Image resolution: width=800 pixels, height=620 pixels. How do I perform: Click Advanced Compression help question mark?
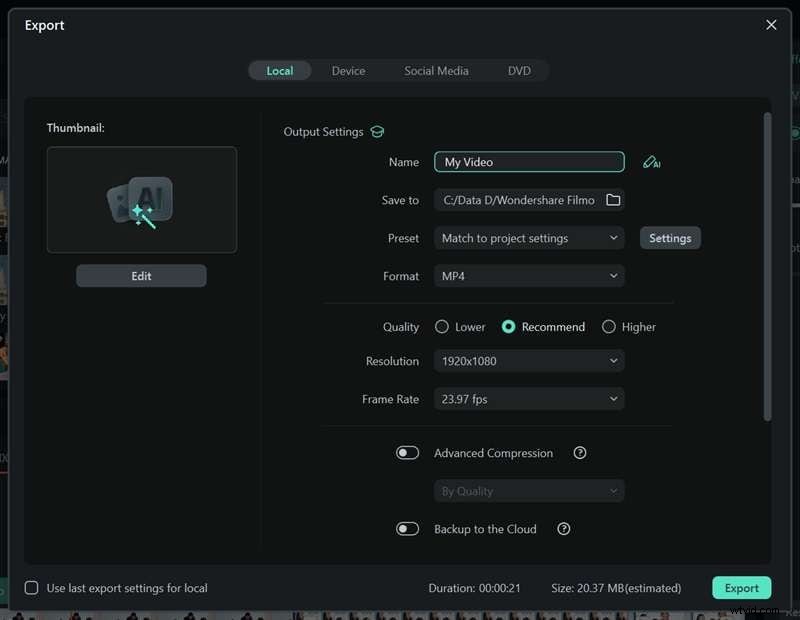pos(580,453)
